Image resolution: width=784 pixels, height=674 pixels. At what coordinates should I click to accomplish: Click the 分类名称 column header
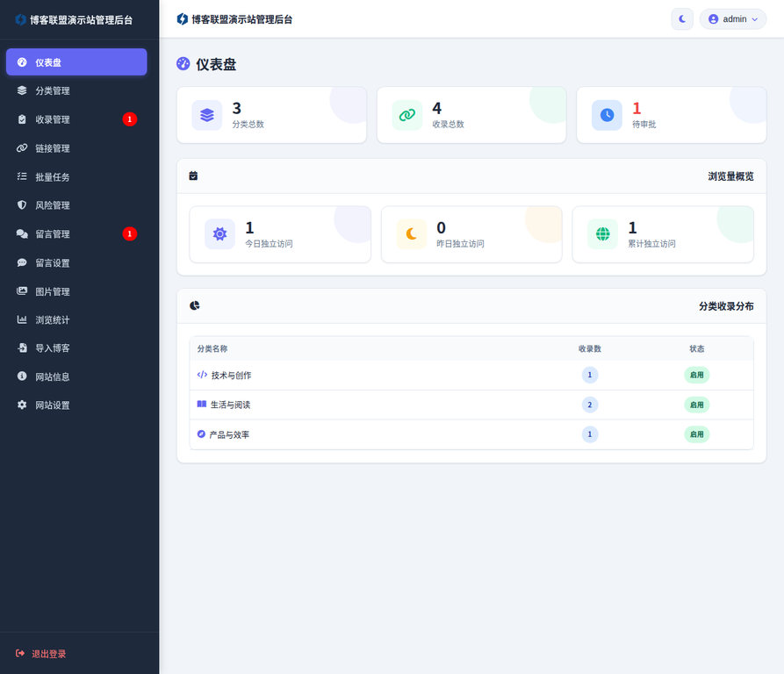(x=212, y=348)
